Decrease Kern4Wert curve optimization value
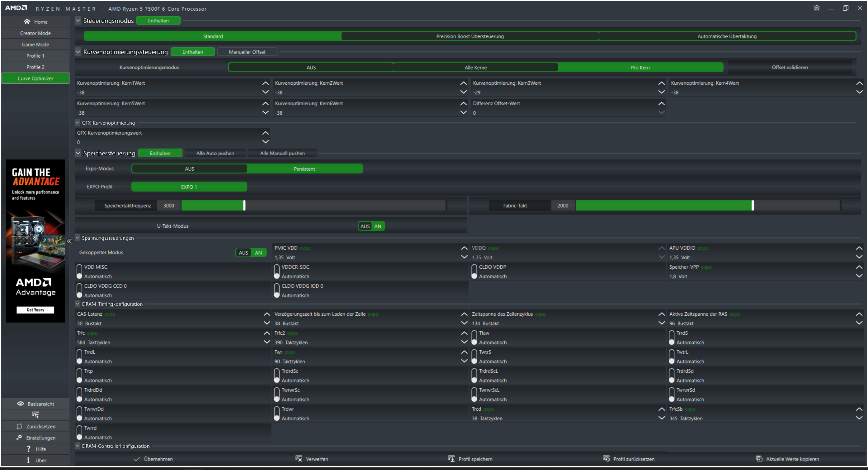The width and height of the screenshot is (868, 470). [859, 92]
